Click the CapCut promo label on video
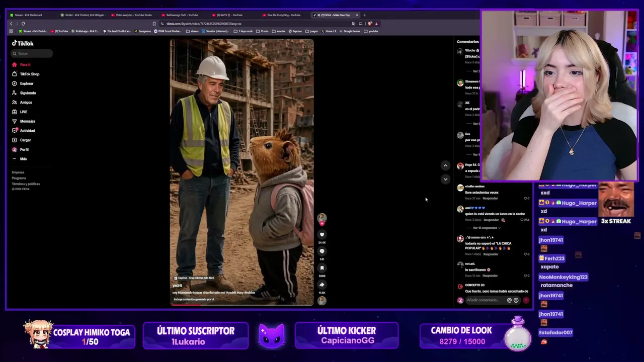The image size is (644, 362). point(194,278)
